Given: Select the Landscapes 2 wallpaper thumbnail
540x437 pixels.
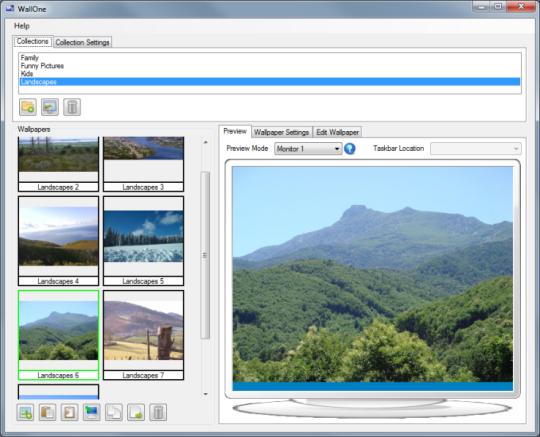Looking at the screenshot, I should (58, 164).
